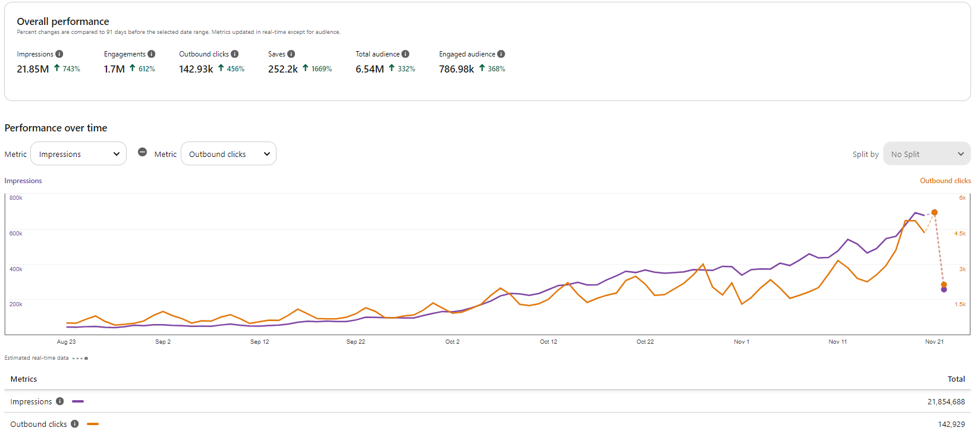Select the 142.93k Outbound clicks value
The width and height of the screenshot is (980, 440).
coord(196,69)
